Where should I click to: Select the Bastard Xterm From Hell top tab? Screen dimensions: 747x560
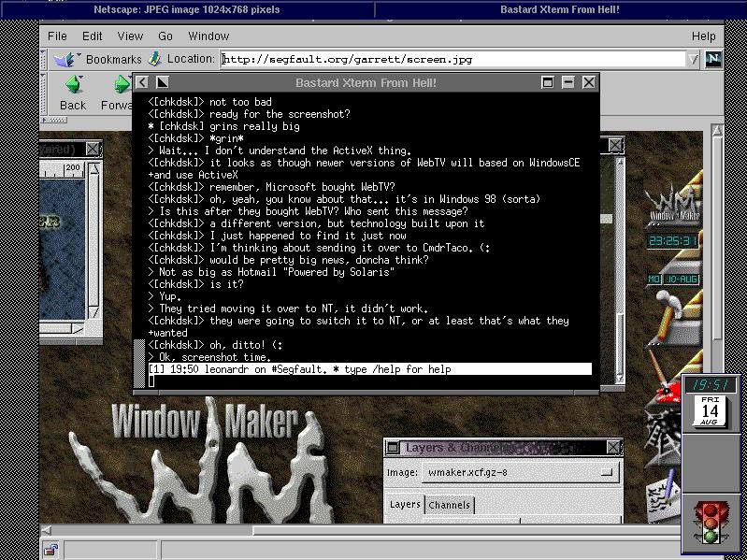tap(560, 9)
